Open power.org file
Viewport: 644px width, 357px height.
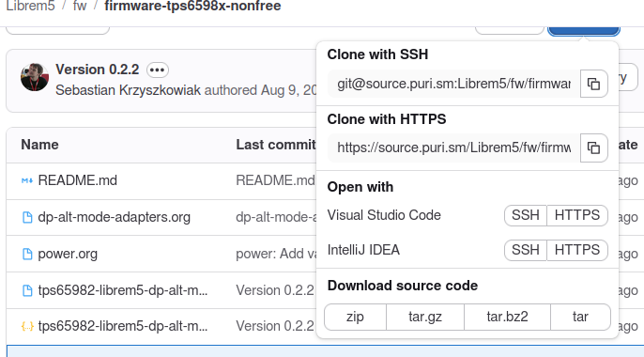pos(68,254)
